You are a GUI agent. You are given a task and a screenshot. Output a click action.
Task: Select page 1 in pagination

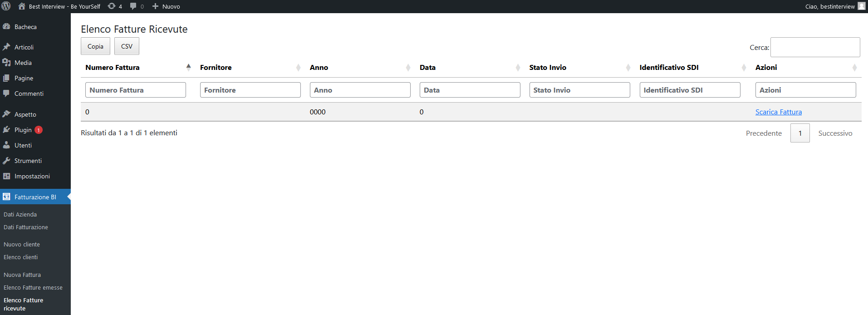(799, 133)
